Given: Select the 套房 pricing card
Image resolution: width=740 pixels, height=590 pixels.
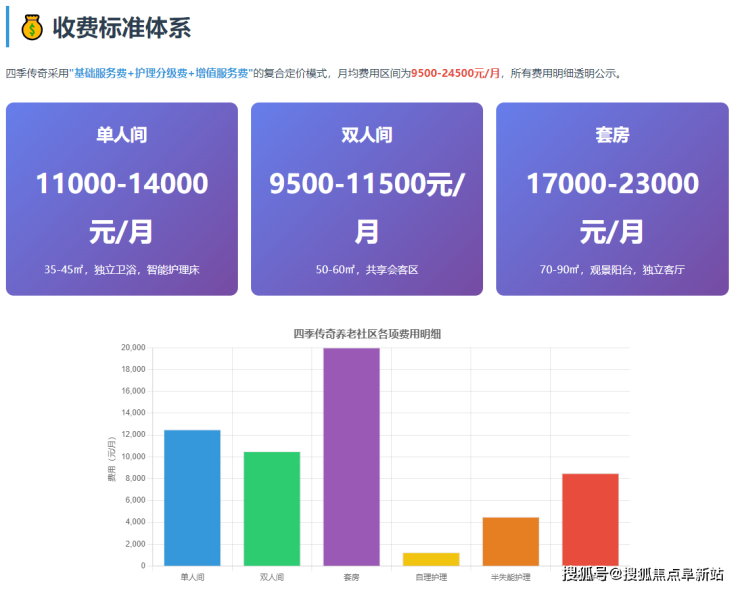Looking at the screenshot, I should coord(612,199).
